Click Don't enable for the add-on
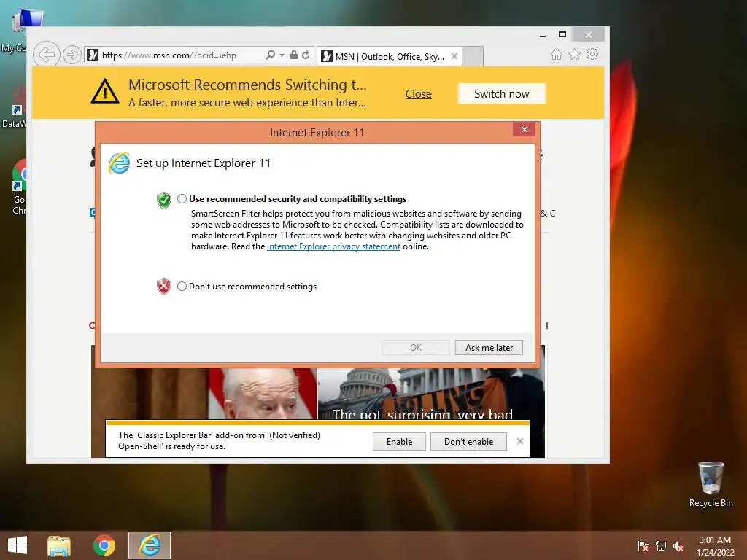747x560 pixels. [x=468, y=441]
